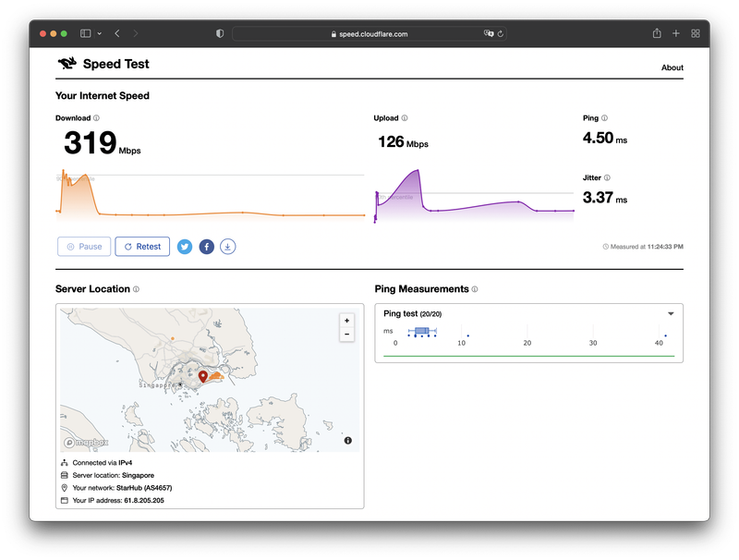The height and width of the screenshot is (560, 739).
Task: Click the info icon beside Download
Action: tap(97, 118)
